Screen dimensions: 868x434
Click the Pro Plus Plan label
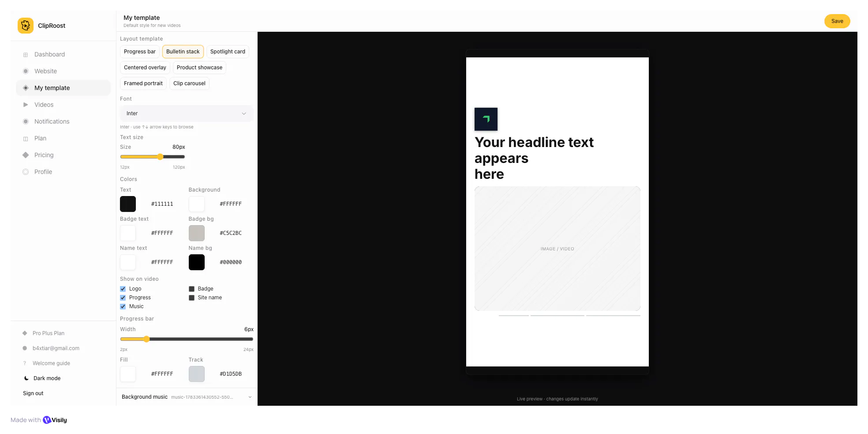point(49,333)
